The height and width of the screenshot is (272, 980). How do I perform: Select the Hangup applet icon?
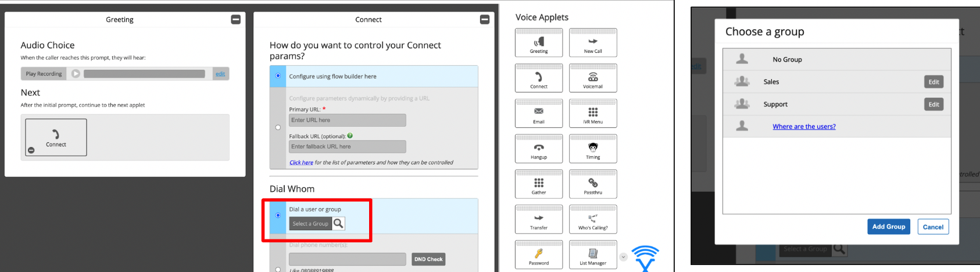(x=538, y=149)
